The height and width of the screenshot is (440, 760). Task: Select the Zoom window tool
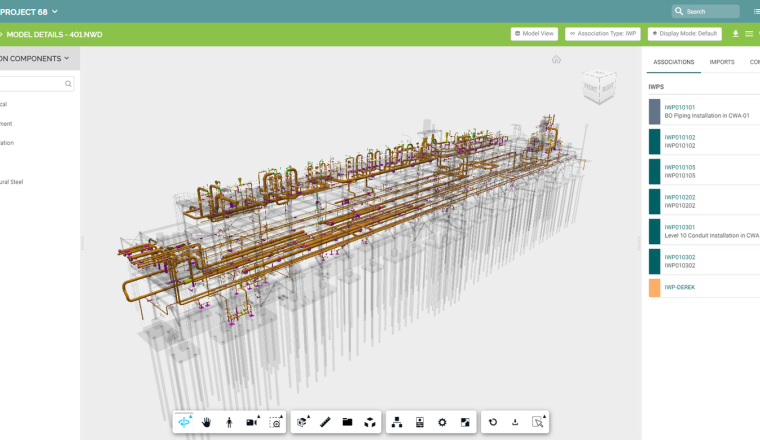click(x=275, y=422)
